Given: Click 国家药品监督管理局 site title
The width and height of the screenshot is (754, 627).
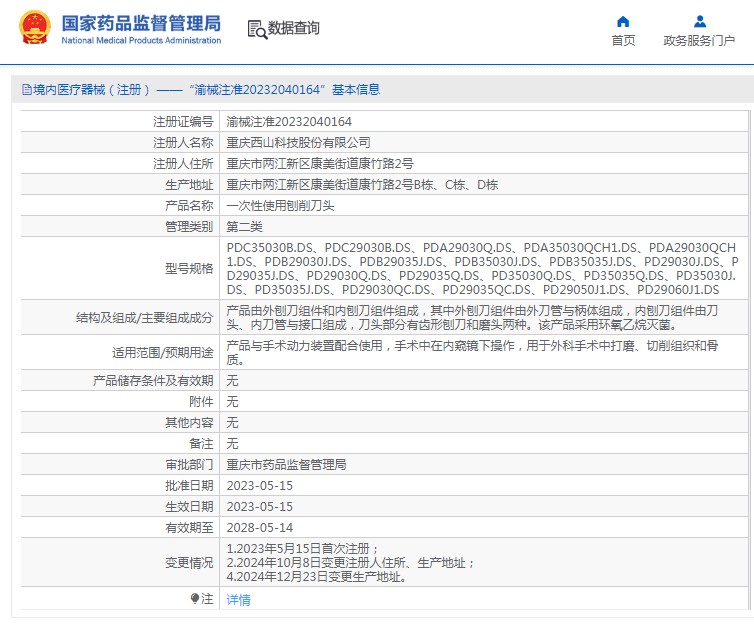Looking at the screenshot, I should pos(141,23).
